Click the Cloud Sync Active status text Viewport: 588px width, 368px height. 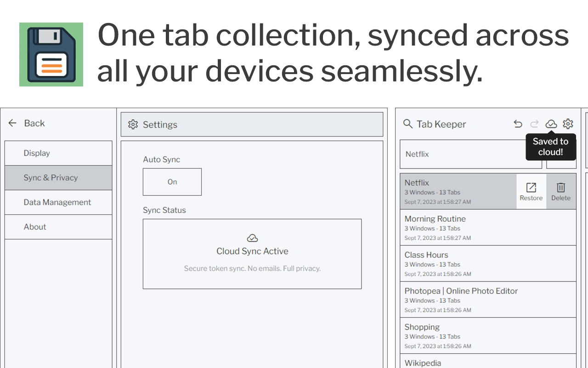pyautogui.click(x=252, y=251)
